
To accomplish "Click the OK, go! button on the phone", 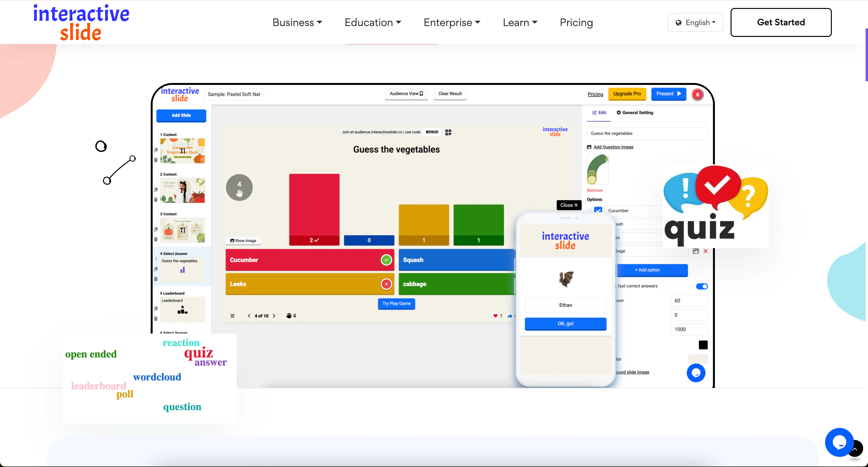I will click(x=565, y=324).
